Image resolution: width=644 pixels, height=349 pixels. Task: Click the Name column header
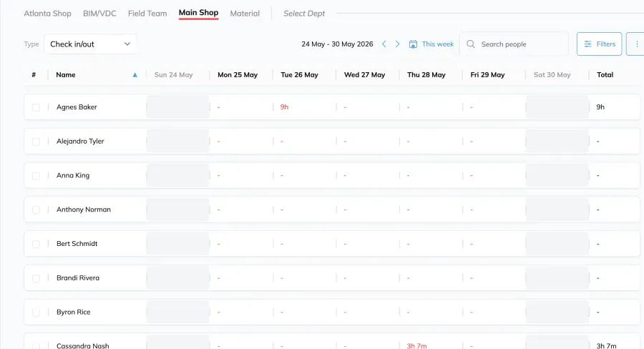66,74
